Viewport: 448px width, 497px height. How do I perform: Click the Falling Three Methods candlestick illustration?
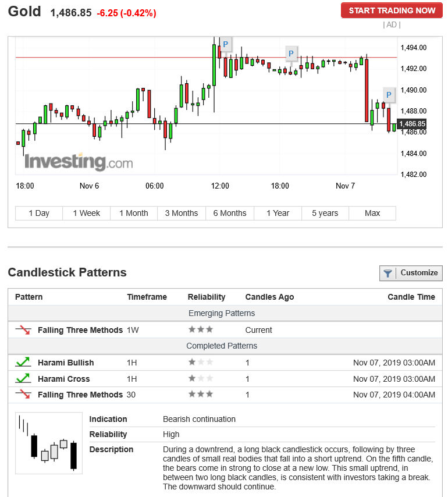point(49,443)
